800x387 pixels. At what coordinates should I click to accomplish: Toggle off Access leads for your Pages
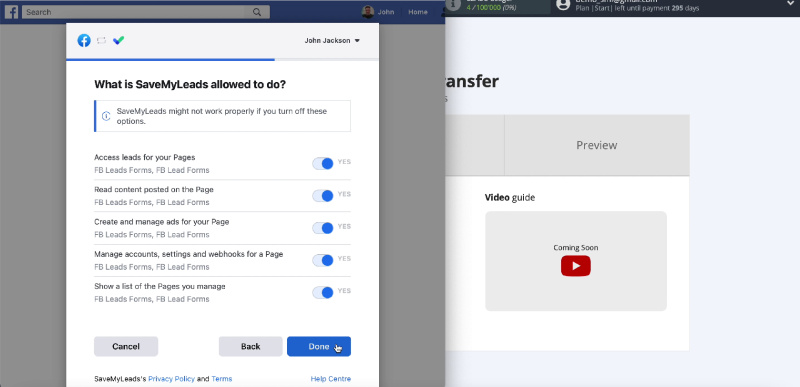[x=322, y=163]
